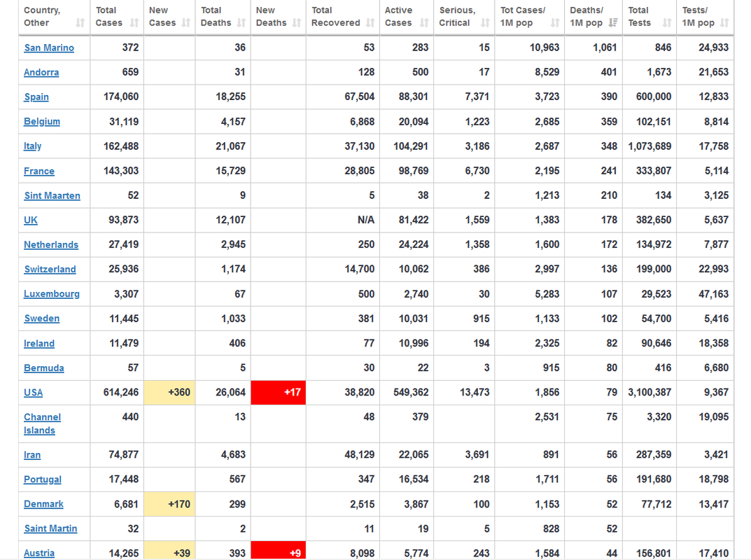The image size is (751, 560).
Task: Click USA total tests 3,100,387
Action: 650,392
